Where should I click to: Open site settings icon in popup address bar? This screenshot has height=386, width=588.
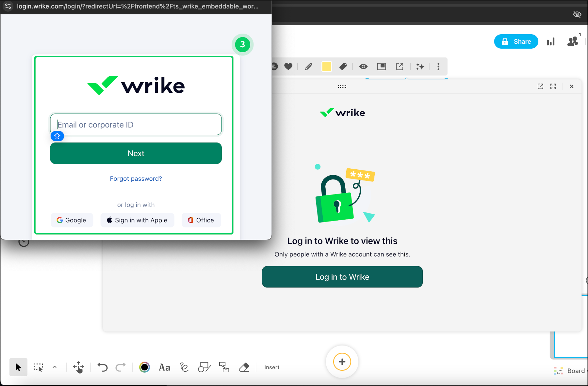[8, 6]
